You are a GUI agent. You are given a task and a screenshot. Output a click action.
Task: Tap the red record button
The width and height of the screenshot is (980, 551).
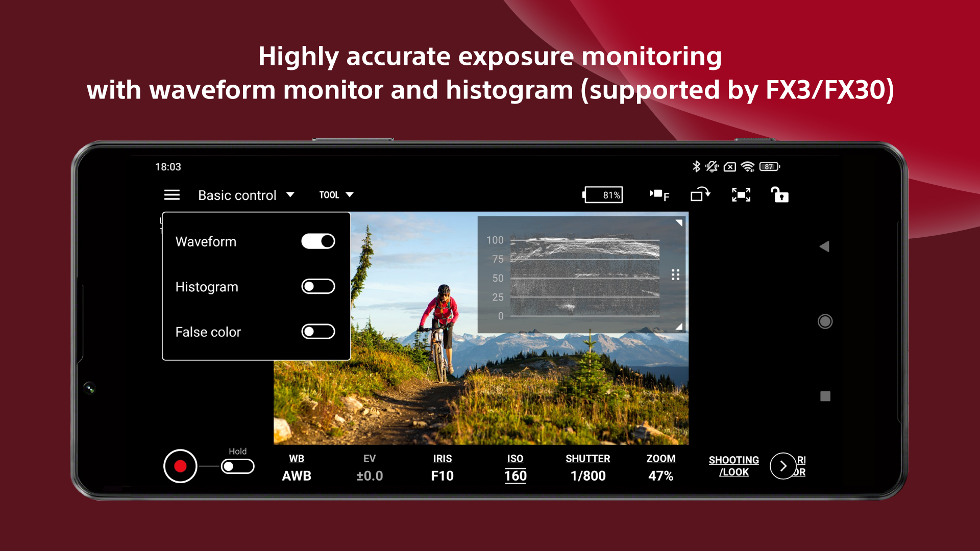pyautogui.click(x=180, y=466)
